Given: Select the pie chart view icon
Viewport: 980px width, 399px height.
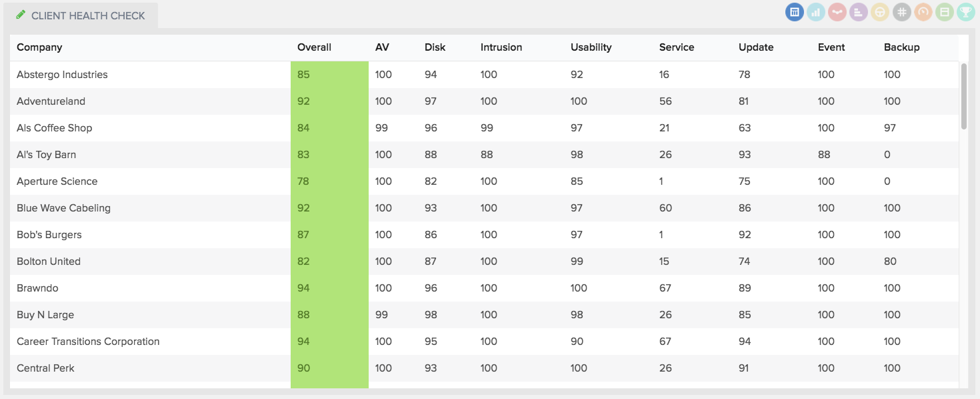Looking at the screenshot, I should click(880, 12).
